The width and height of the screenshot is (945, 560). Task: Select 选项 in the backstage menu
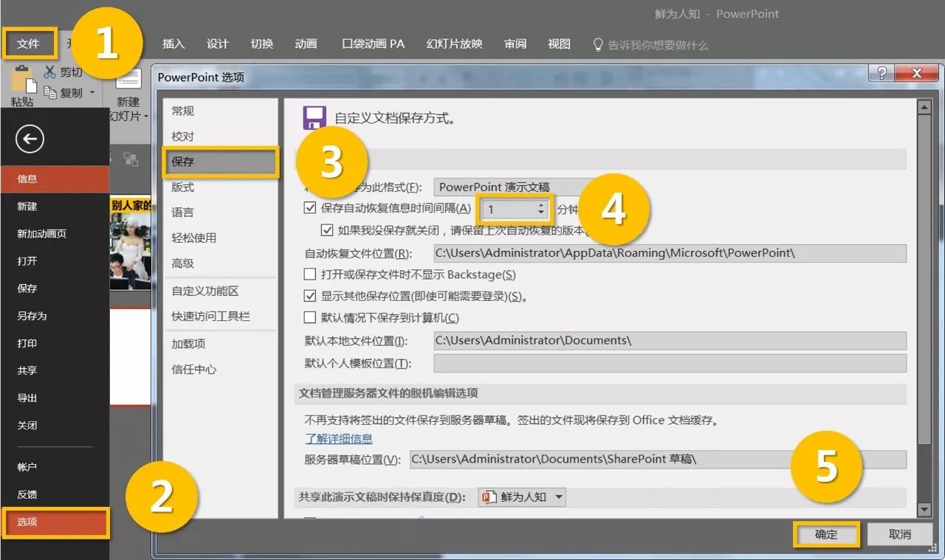point(55,522)
